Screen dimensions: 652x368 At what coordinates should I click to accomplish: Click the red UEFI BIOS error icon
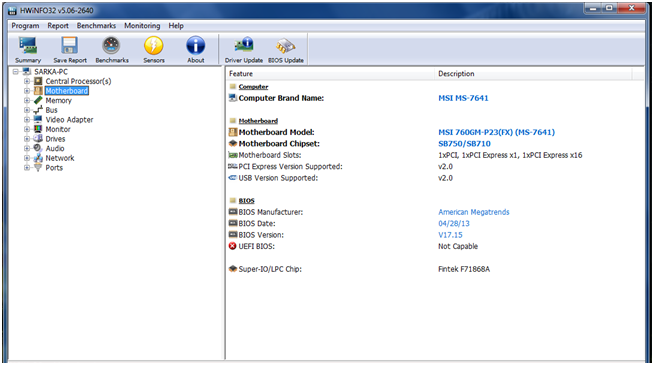coord(232,246)
